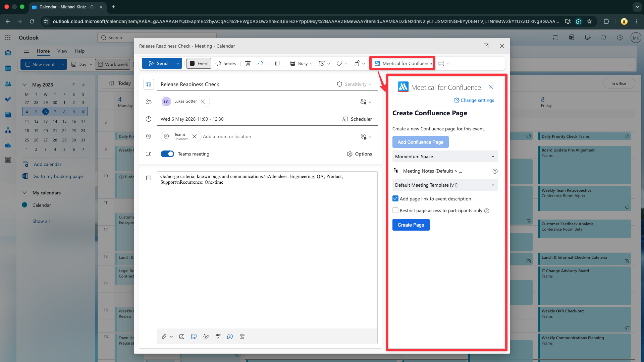This screenshot has width=644, height=362.
Task: Open the Home ribbon tab
Action: pyautogui.click(x=43, y=51)
